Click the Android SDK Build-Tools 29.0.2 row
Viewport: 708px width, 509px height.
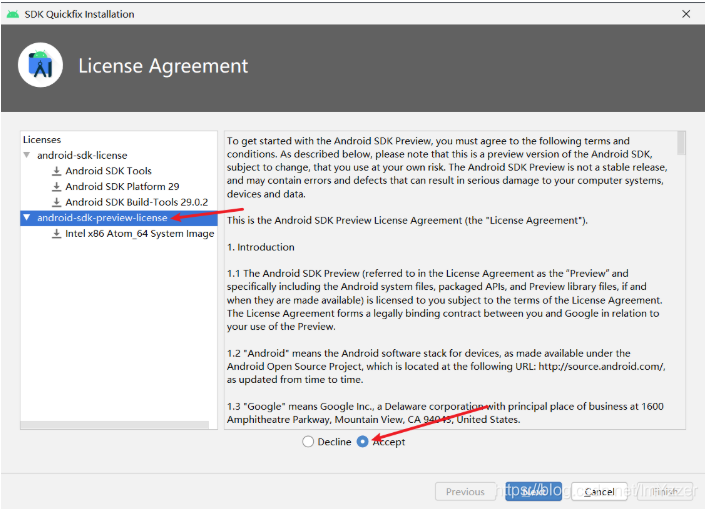coord(136,202)
